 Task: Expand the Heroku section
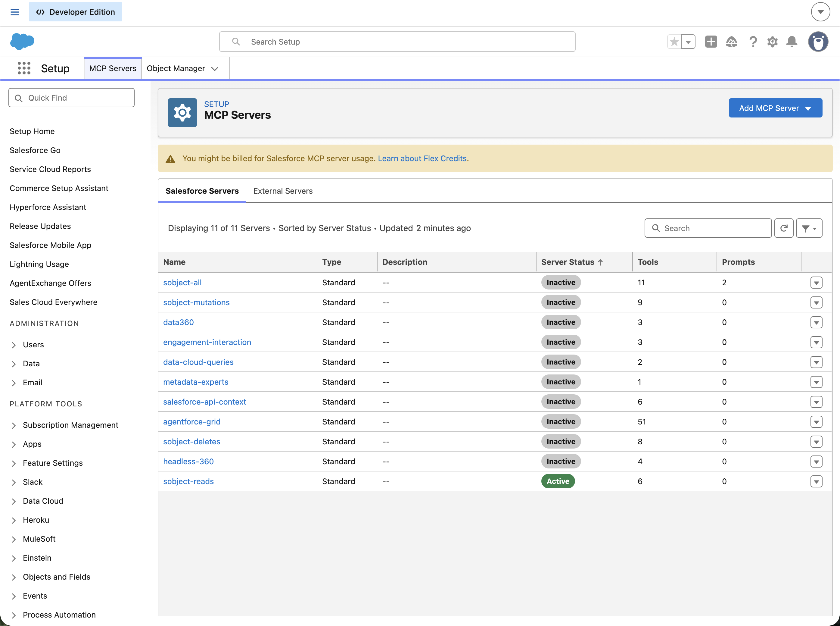pyautogui.click(x=14, y=520)
